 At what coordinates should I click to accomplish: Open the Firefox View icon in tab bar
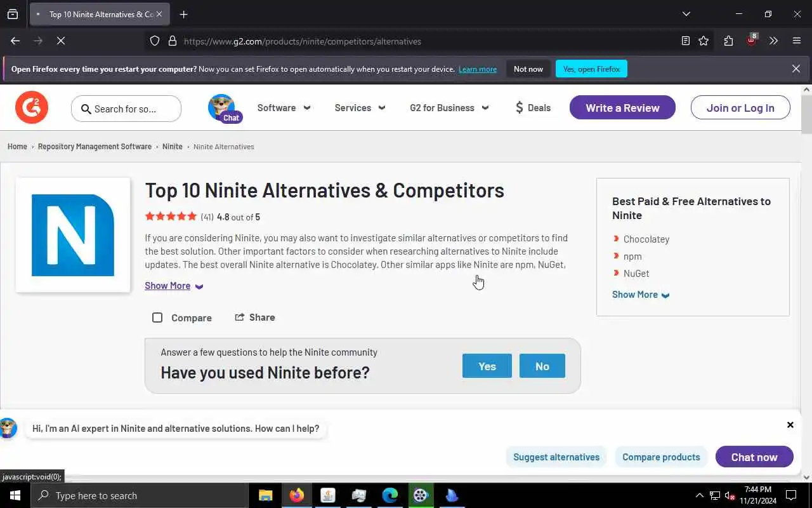click(x=13, y=14)
